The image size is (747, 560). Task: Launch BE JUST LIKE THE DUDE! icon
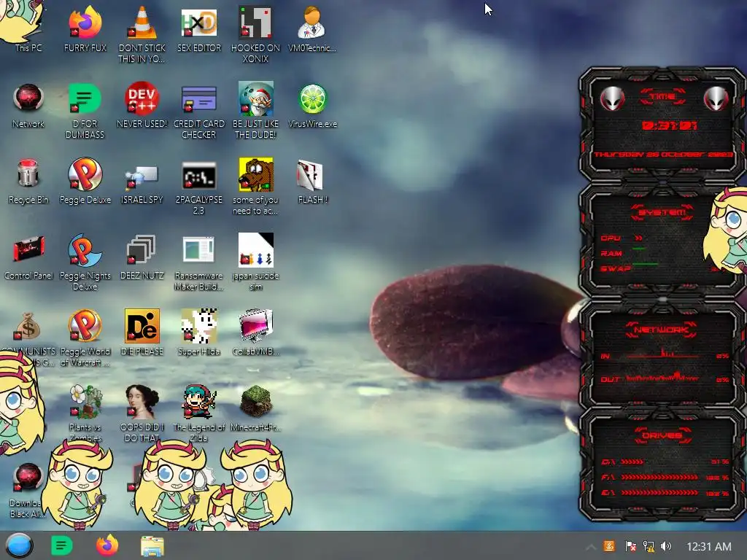point(255,111)
